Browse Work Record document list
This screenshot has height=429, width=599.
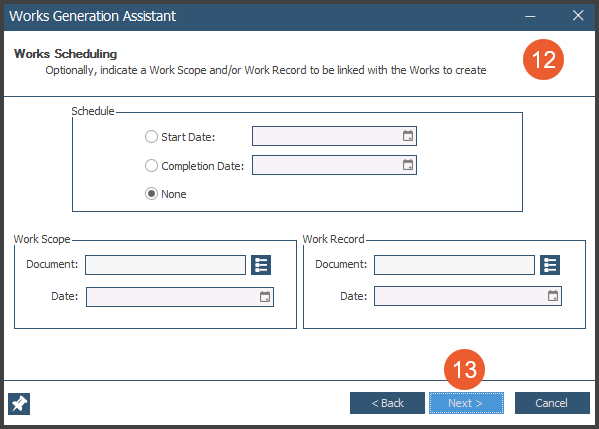tap(550, 265)
